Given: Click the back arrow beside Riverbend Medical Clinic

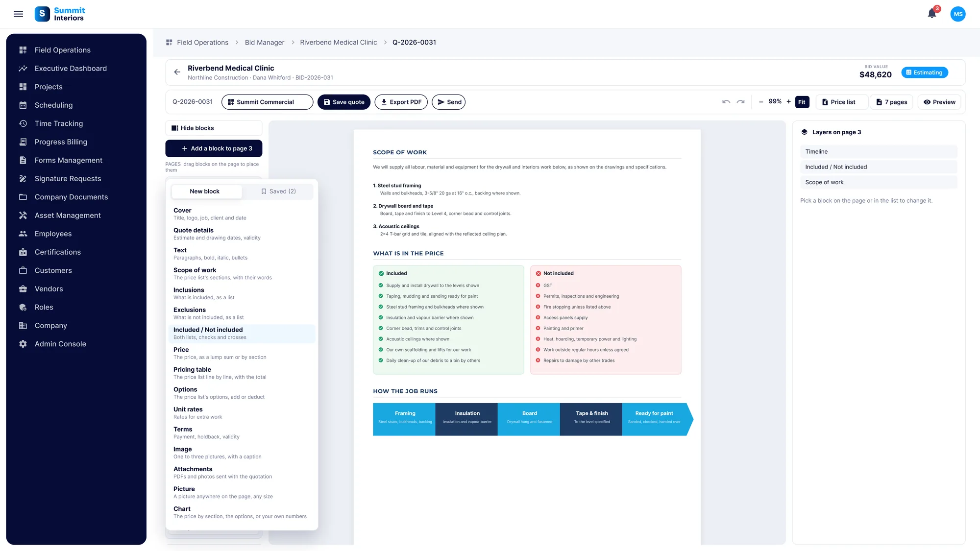Looking at the screenshot, I should tap(177, 72).
